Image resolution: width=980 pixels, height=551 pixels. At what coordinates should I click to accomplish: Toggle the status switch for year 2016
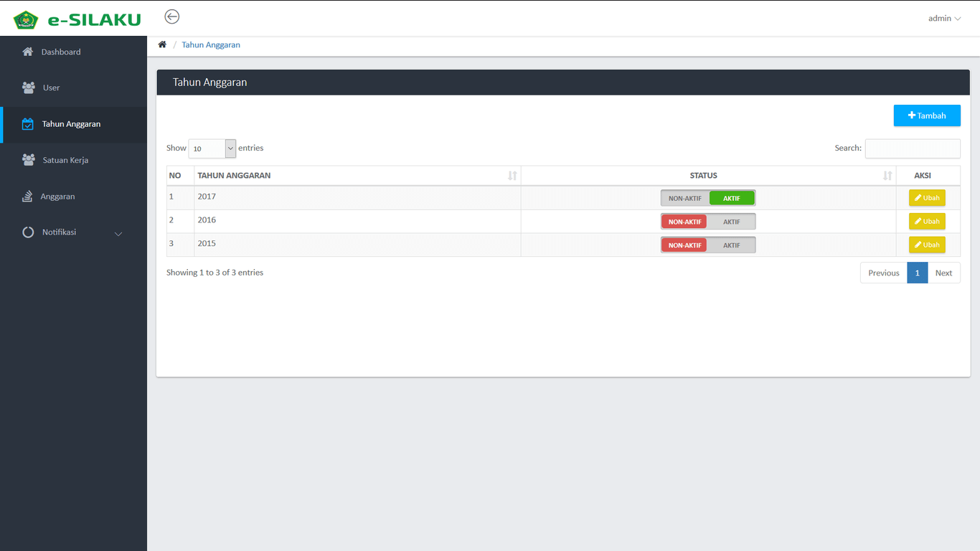point(707,222)
